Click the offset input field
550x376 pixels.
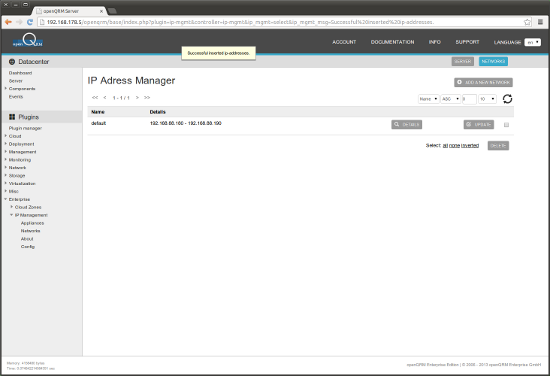click(469, 99)
